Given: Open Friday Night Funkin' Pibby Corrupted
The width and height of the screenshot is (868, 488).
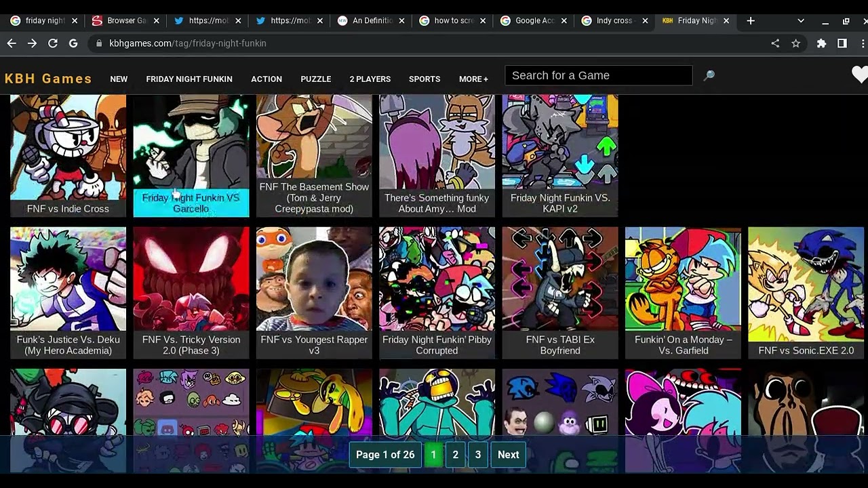Looking at the screenshot, I should click(x=437, y=293).
